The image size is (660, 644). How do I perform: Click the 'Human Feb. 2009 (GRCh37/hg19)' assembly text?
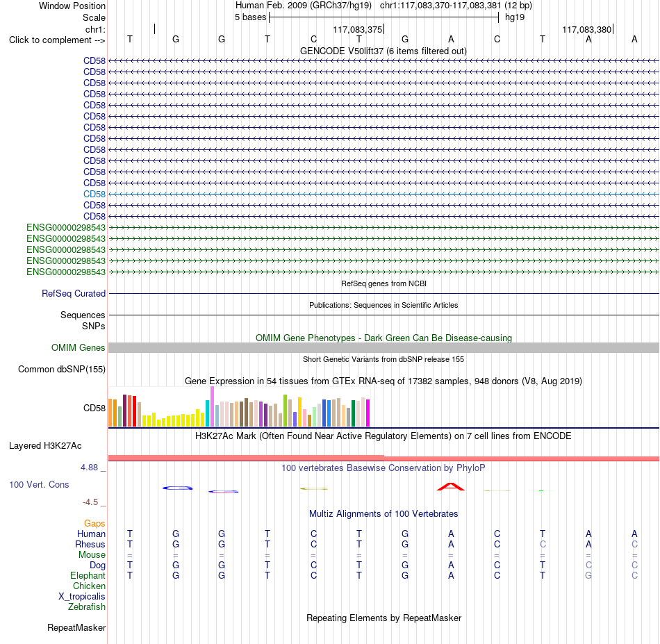(x=304, y=6)
